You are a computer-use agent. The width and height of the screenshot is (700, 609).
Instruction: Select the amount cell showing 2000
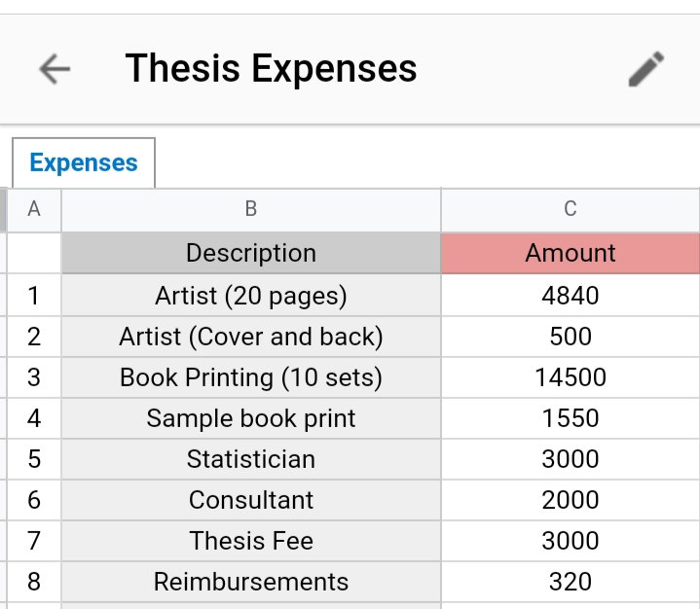coord(571,500)
